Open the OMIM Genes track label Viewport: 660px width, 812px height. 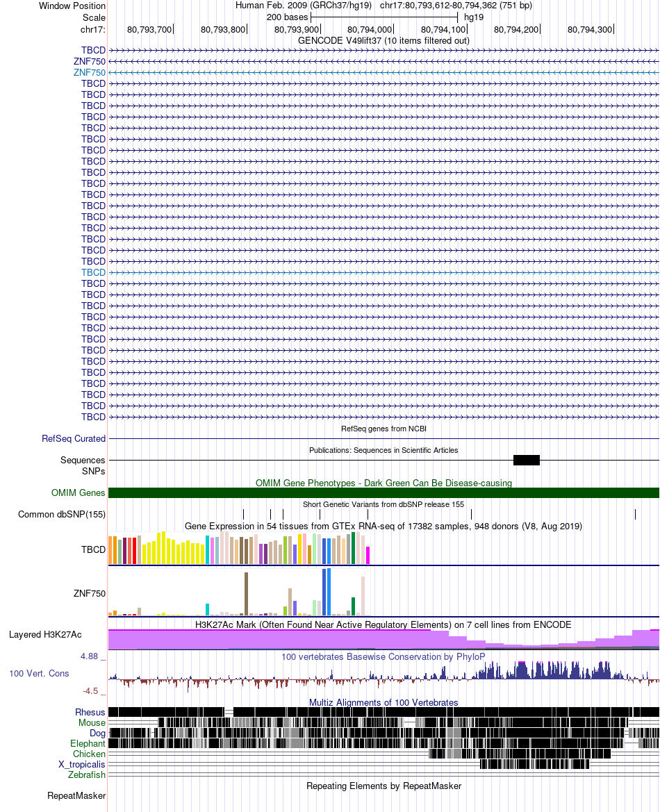coord(79,493)
